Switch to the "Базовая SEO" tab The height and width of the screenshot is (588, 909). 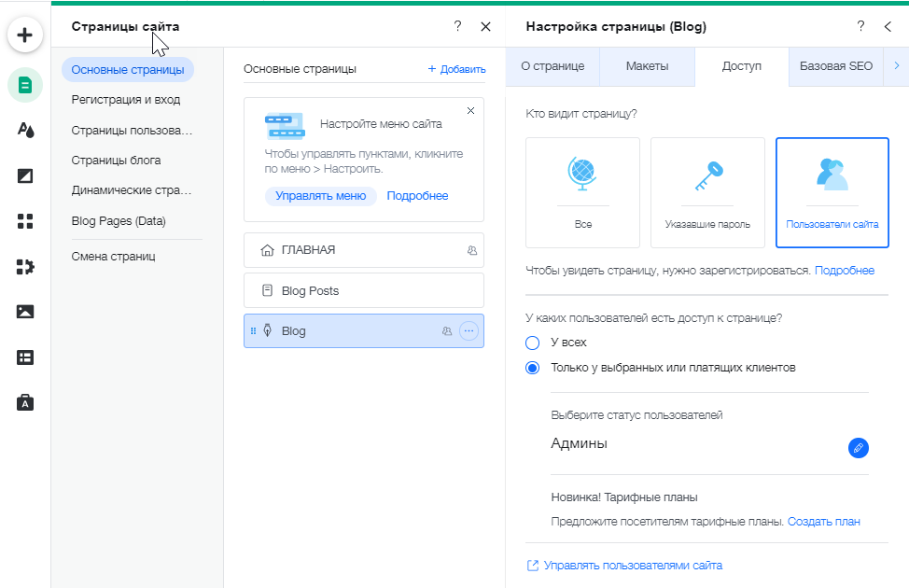836,66
